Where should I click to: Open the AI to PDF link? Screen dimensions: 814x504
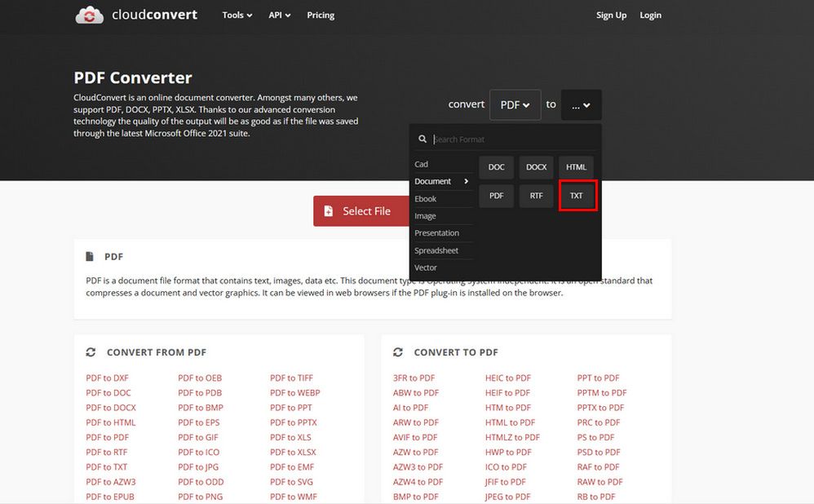click(410, 408)
